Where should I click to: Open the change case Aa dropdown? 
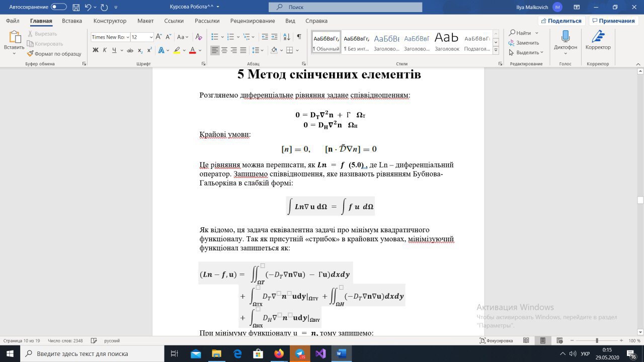[183, 37]
